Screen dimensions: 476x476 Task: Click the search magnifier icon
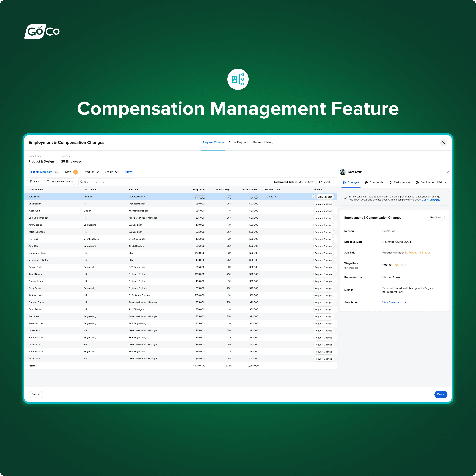(x=82, y=182)
